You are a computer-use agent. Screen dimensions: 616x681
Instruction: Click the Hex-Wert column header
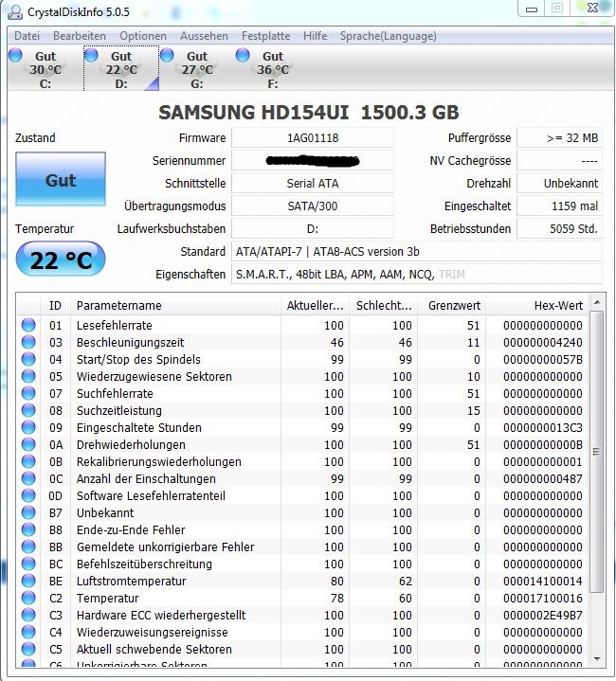[x=537, y=305]
